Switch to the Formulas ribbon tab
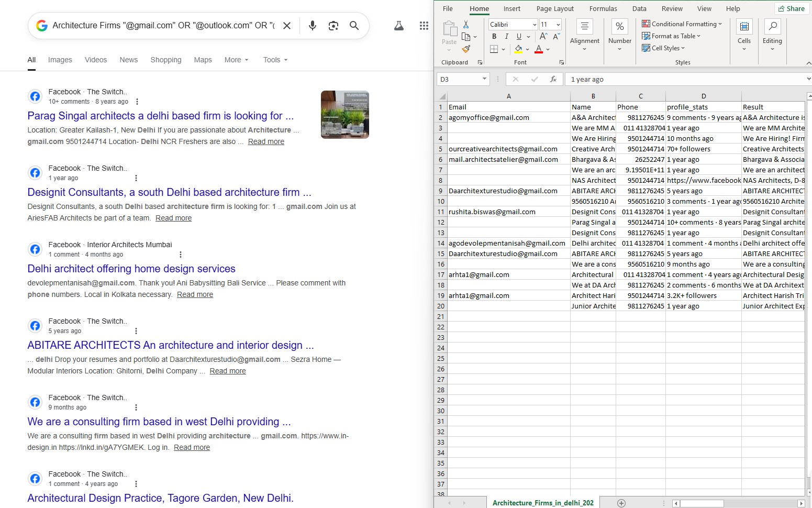 603,9
